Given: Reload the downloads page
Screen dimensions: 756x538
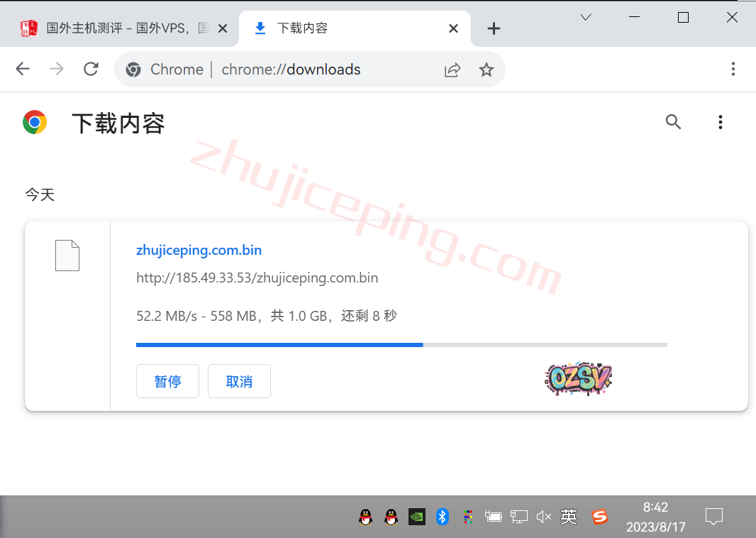Looking at the screenshot, I should click(91, 69).
